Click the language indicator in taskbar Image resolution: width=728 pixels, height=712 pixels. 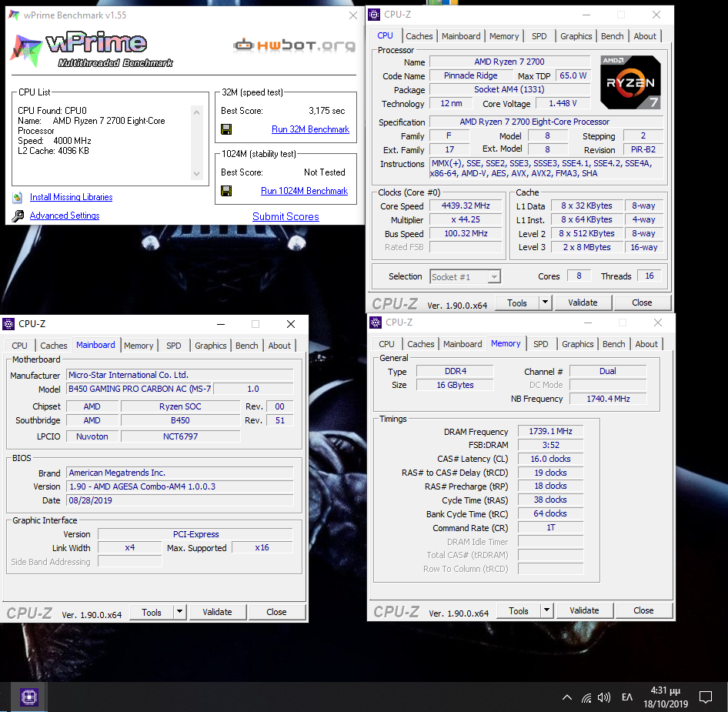[x=626, y=697]
